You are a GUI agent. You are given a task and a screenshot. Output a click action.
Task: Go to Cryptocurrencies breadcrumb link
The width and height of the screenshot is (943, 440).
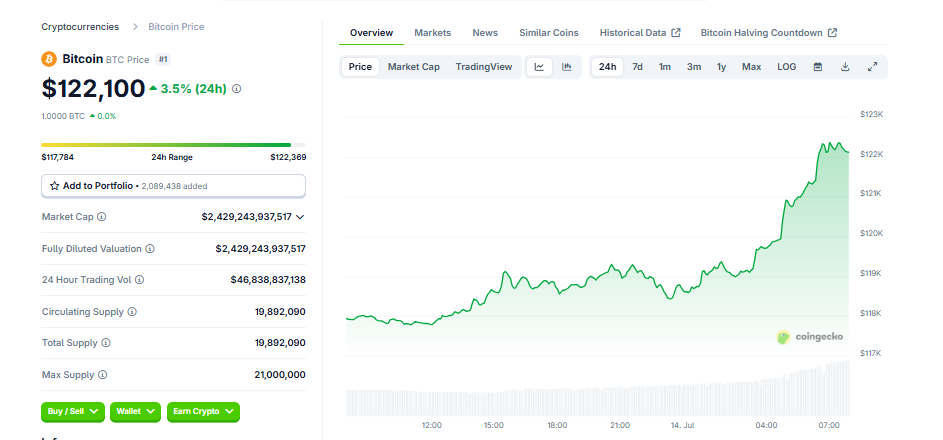pyautogui.click(x=80, y=26)
